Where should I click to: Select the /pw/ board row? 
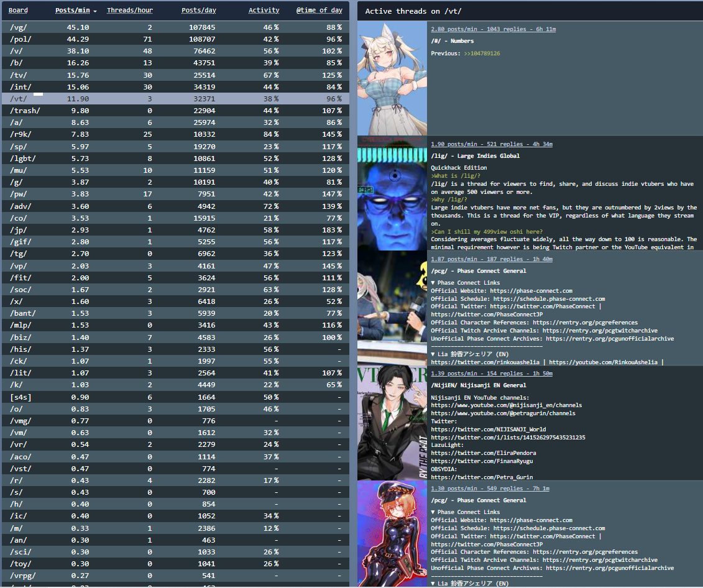pos(175,194)
